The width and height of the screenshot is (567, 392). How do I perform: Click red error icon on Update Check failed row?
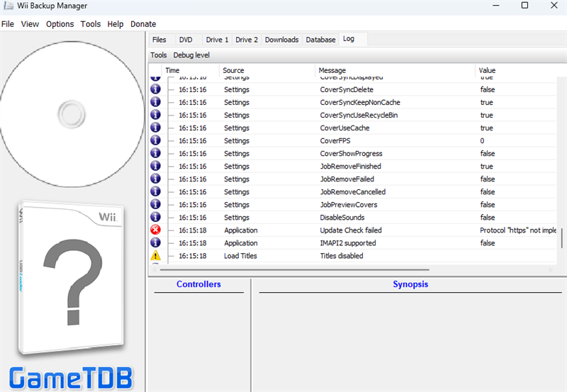[155, 230]
